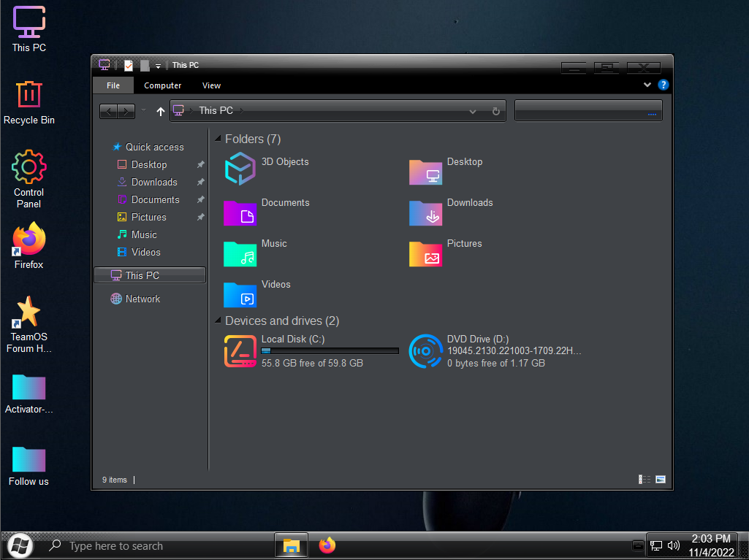This screenshot has width=749, height=560.
Task: Select the DVD Drive (D:) icon
Action: pyautogui.click(x=425, y=351)
